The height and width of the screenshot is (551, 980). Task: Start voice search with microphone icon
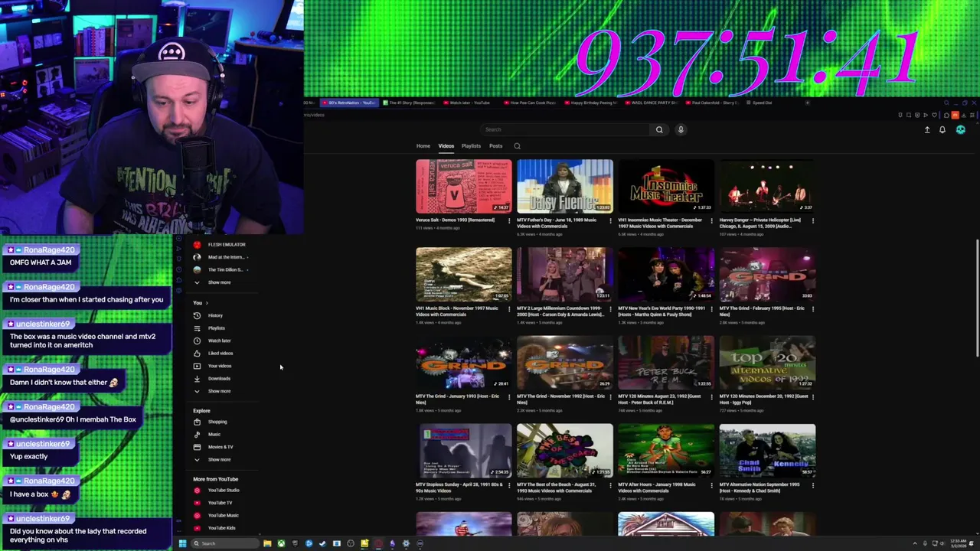click(681, 129)
